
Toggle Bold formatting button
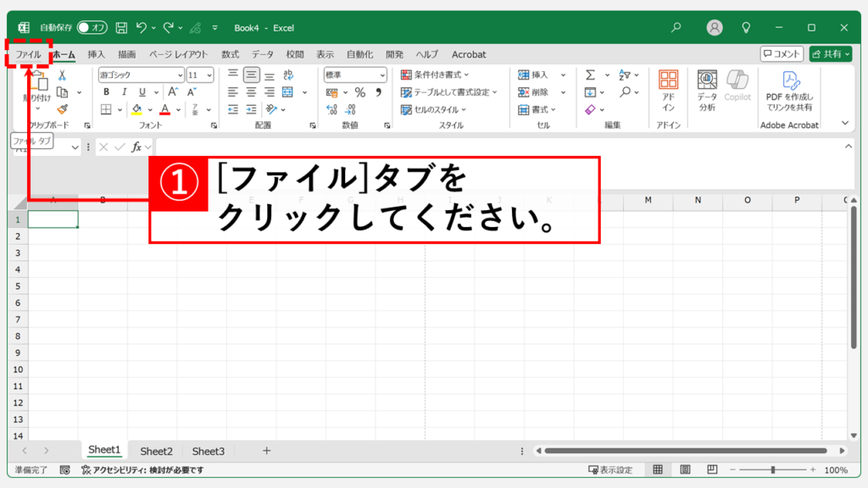[106, 92]
